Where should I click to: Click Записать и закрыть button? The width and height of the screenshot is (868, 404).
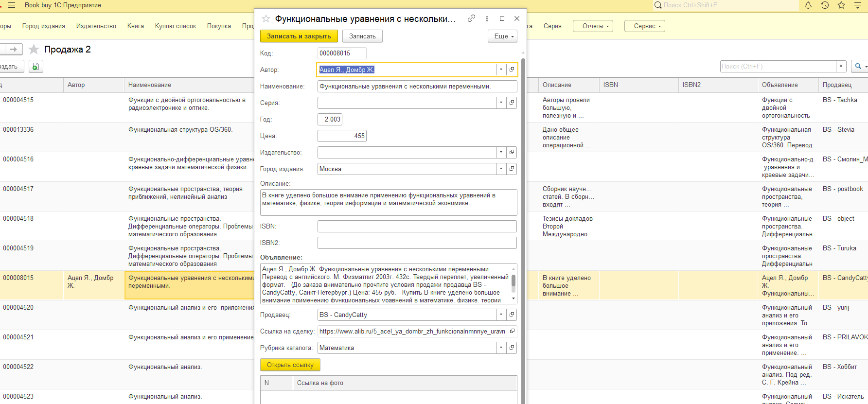point(299,36)
